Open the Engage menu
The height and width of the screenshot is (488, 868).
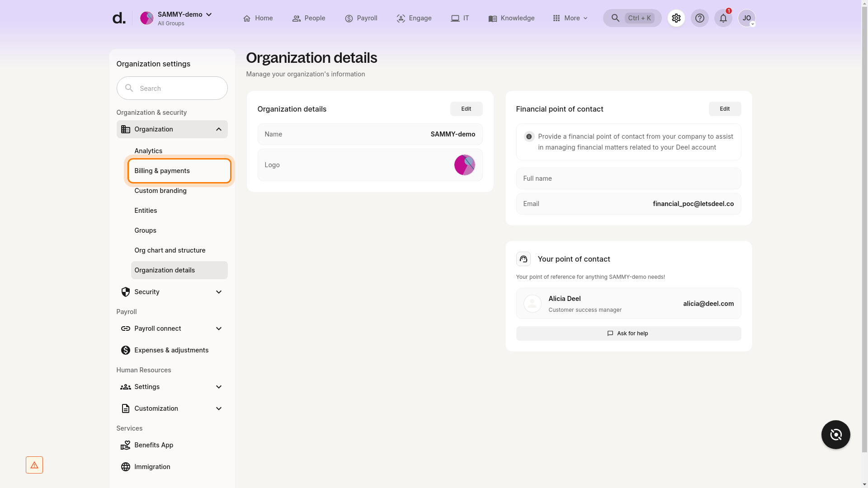(414, 18)
